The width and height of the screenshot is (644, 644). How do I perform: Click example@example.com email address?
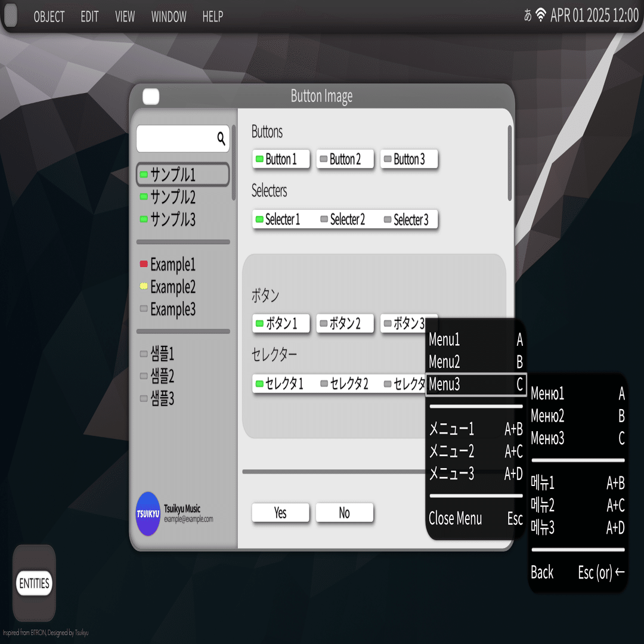[x=188, y=519]
